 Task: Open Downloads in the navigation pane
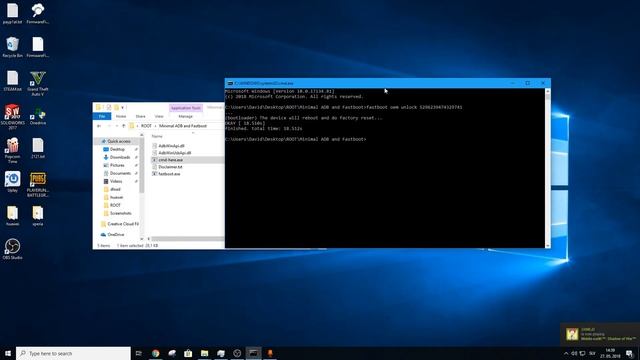120,157
